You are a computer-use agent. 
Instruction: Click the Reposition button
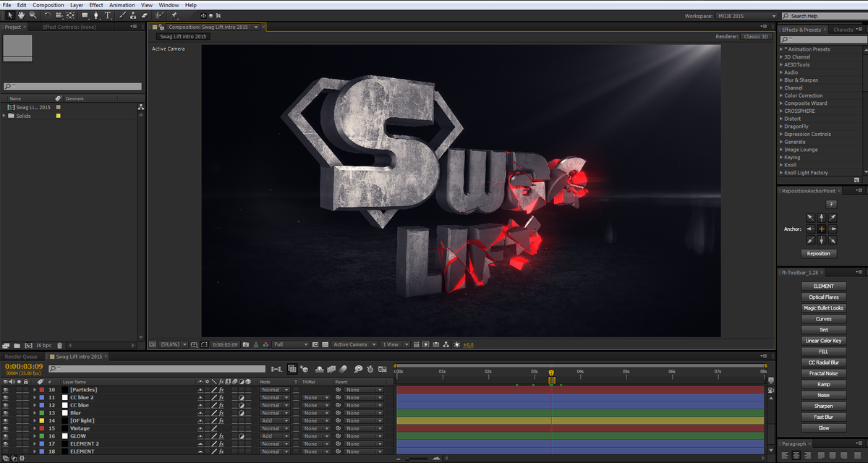click(819, 253)
